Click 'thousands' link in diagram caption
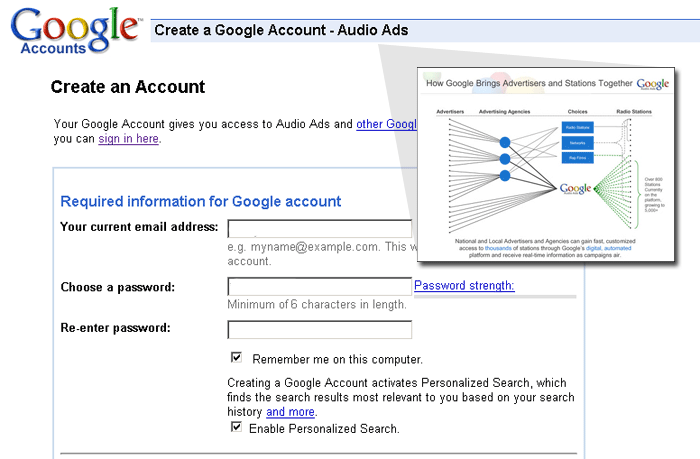The width and height of the screenshot is (700, 459). pos(498,248)
